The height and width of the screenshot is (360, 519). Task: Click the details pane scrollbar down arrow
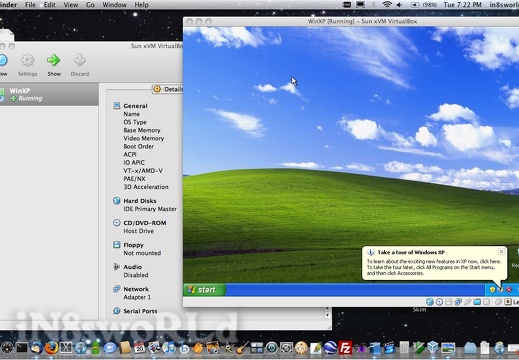pos(327,315)
